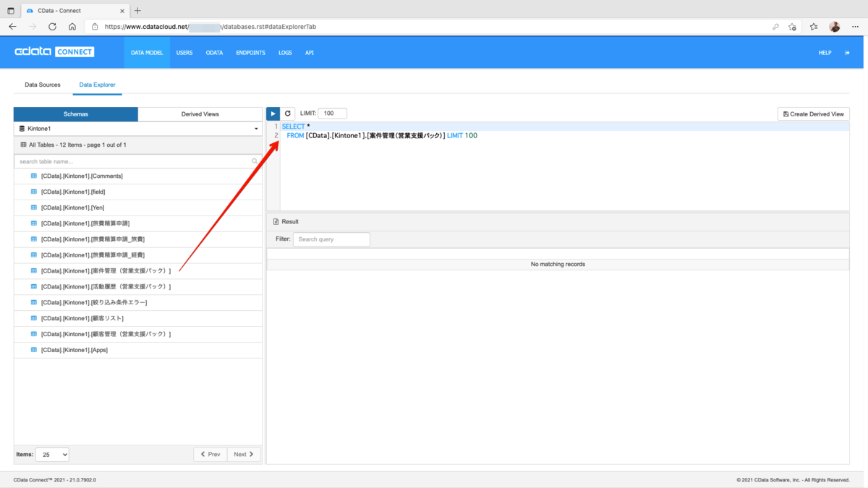Select the [活動履歴（営業支援パック）] table row
Viewport: 868px width, 488px height.
pyautogui.click(x=138, y=287)
